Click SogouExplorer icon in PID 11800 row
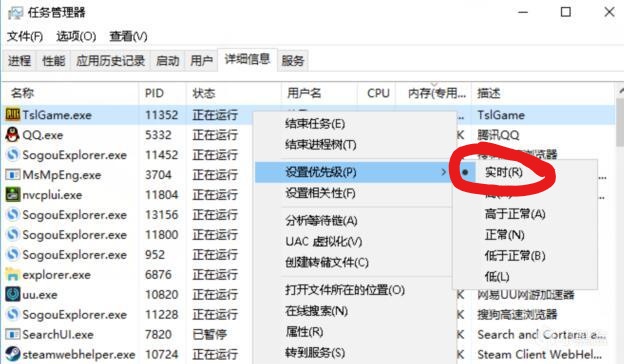This screenshot has width=624, height=364. (12, 234)
